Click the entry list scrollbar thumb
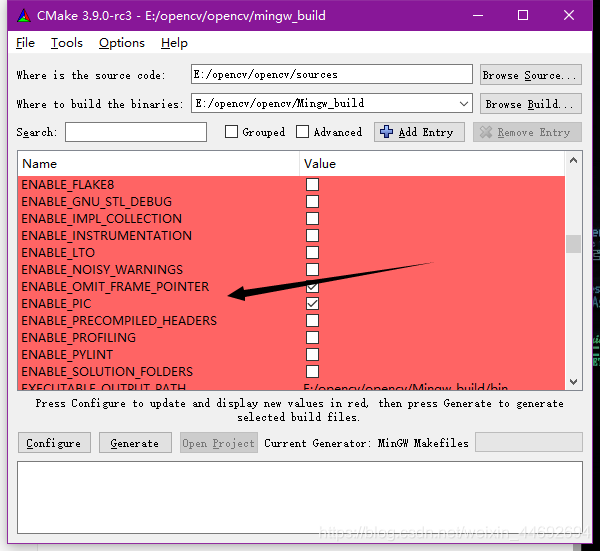 click(573, 244)
